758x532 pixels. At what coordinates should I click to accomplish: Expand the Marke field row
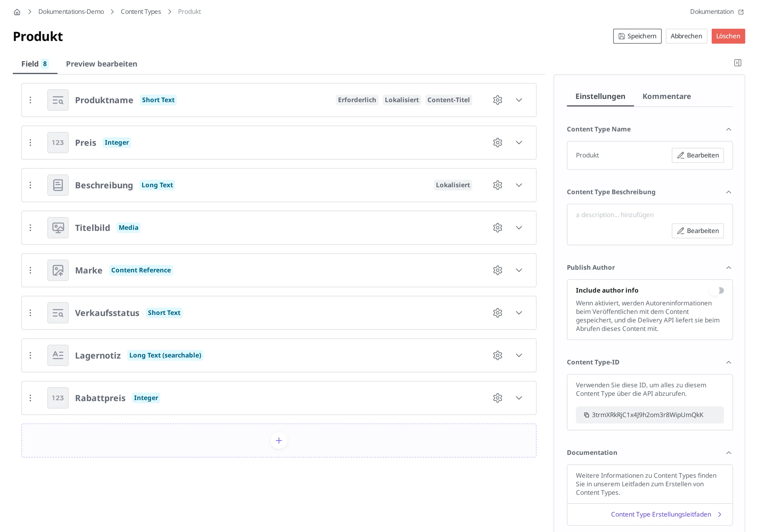coord(519,270)
